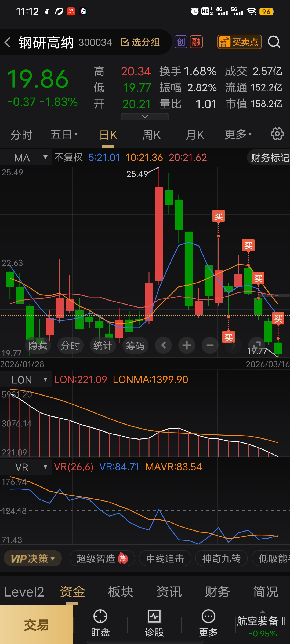Change 不复权 adjustment setting
The width and height of the screenshot is (290, 644).
(x=68, y=157)
